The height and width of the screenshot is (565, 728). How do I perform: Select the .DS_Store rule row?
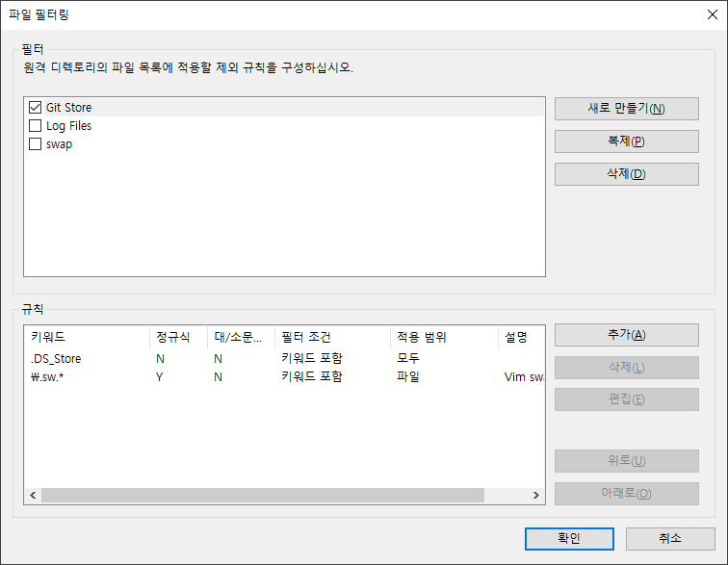284,358
